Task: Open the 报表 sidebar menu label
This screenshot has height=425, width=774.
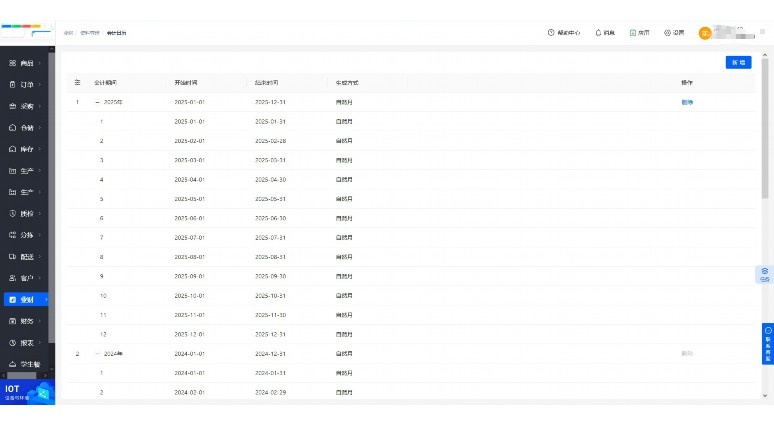Action: [27, 343]
